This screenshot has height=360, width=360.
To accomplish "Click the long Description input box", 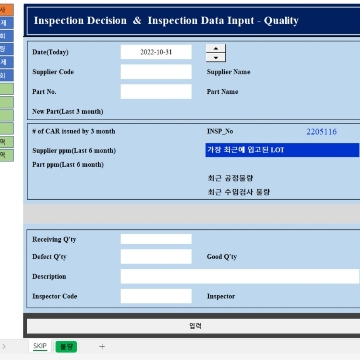I will click(240, 276).
